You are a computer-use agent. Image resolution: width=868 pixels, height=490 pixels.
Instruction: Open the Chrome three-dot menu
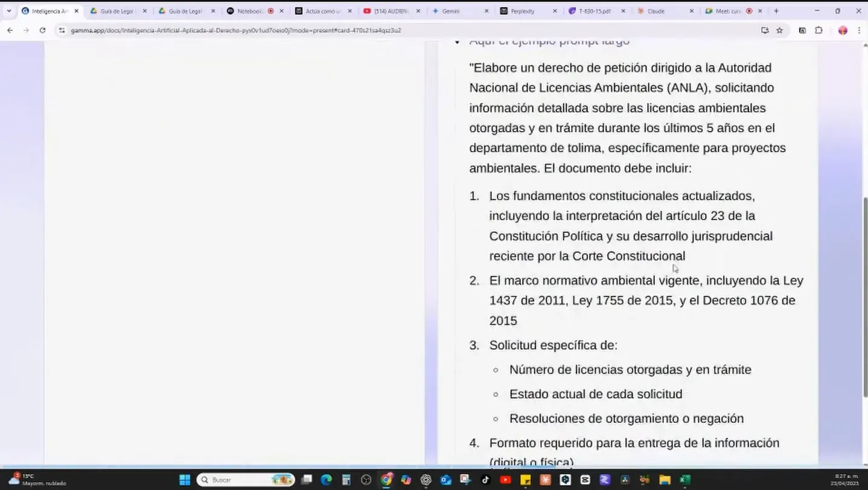[860, 30]
